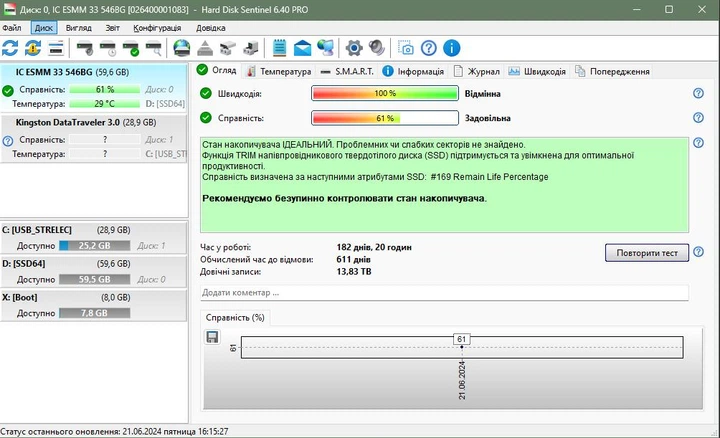The width and height of the screenshot is (720, 438).
Task: Select the IC ESMM 33 546BG disk
Action: pyautogui.click(x=94, y=87)
